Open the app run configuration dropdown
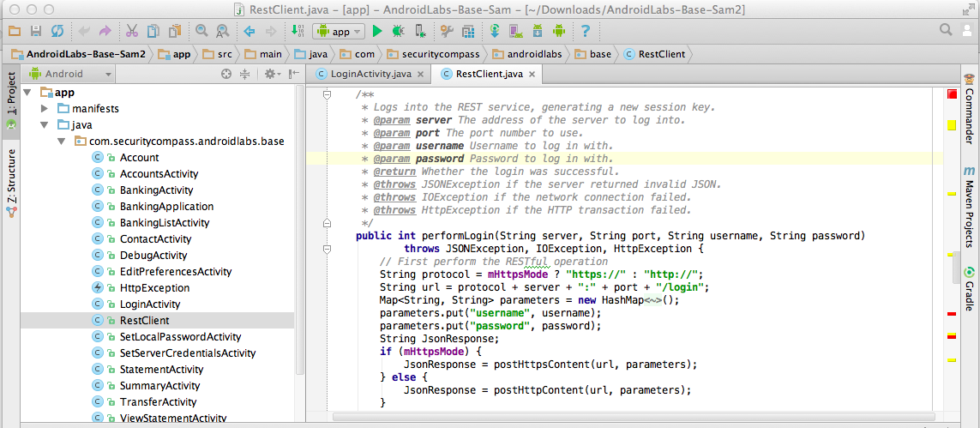This screenshot has height=428, width=980. click(340, 31)
